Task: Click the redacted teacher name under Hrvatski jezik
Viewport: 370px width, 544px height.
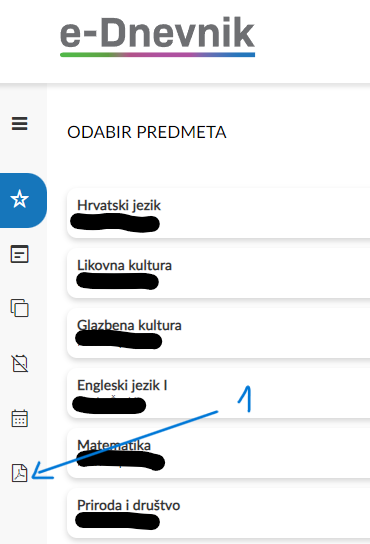Action: tap(115, 223)
